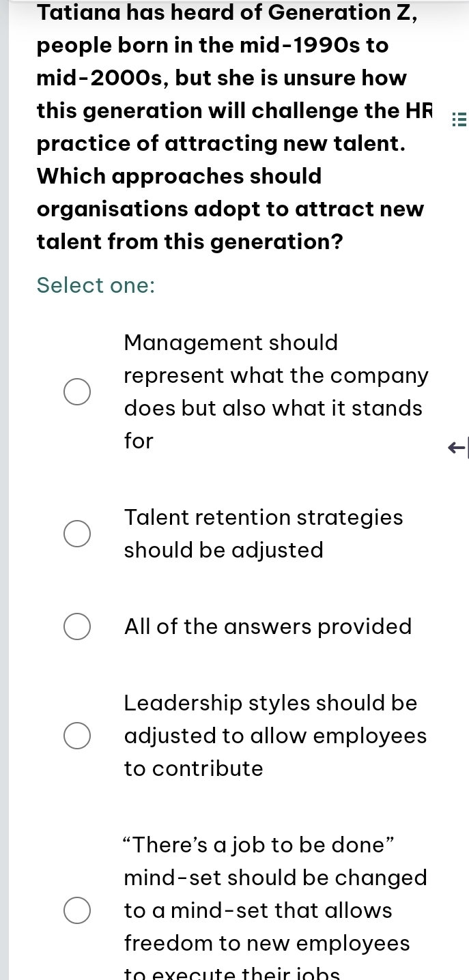The height and width of the screenshot is (980, 469).
Task: Choose the "There's a job to be done" radio
Action: [x=76, y=910]
